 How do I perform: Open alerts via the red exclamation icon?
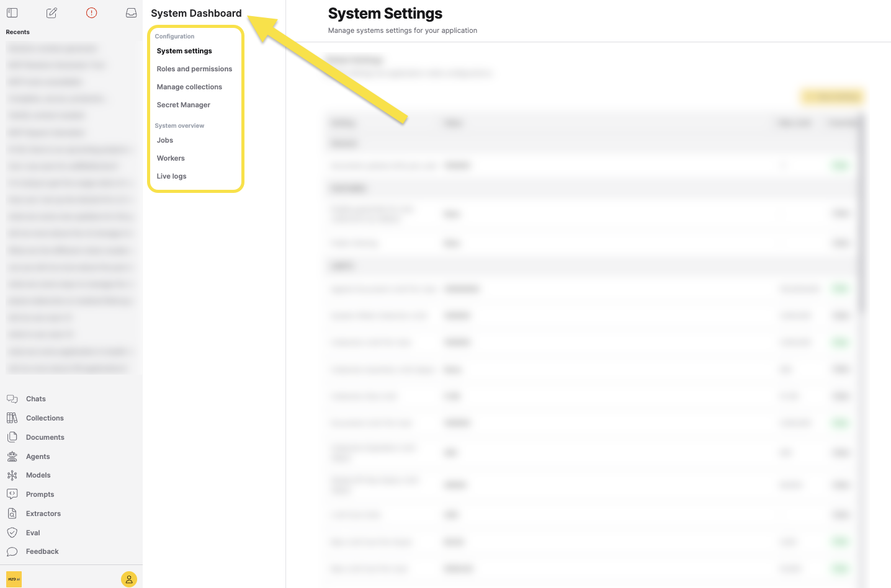91,12
